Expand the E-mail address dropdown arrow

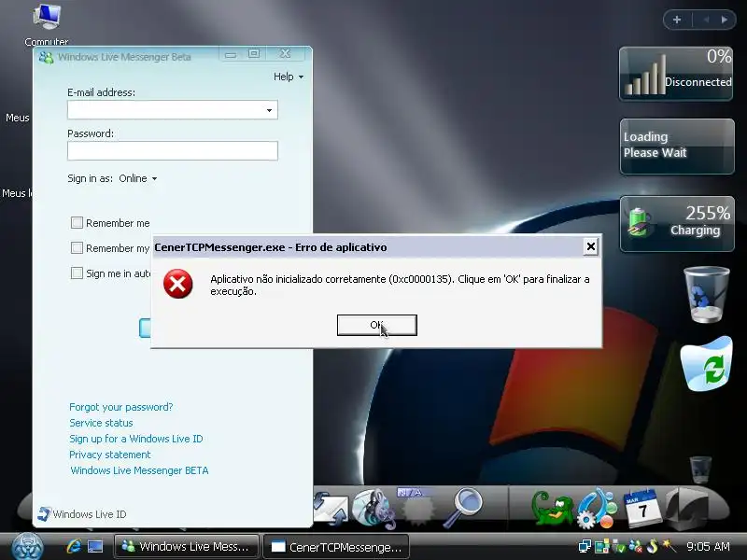[269, 110]
